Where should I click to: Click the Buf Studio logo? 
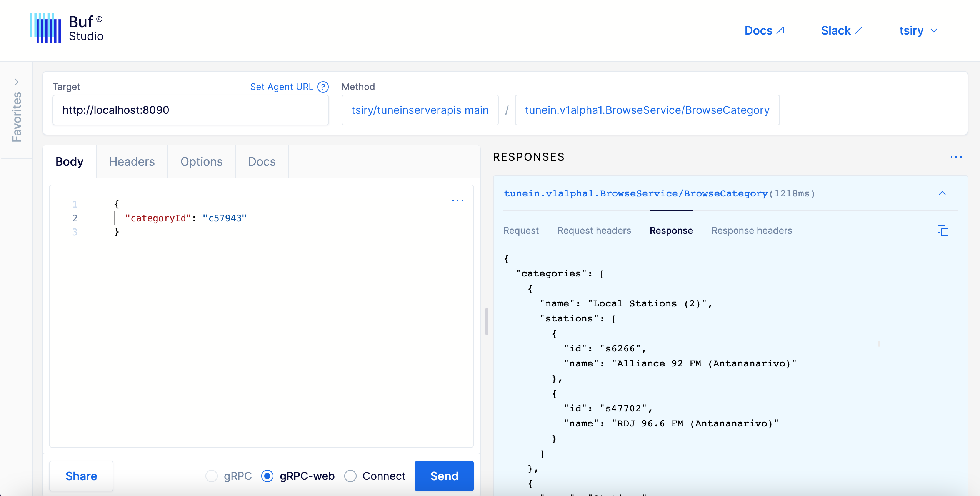66,28
